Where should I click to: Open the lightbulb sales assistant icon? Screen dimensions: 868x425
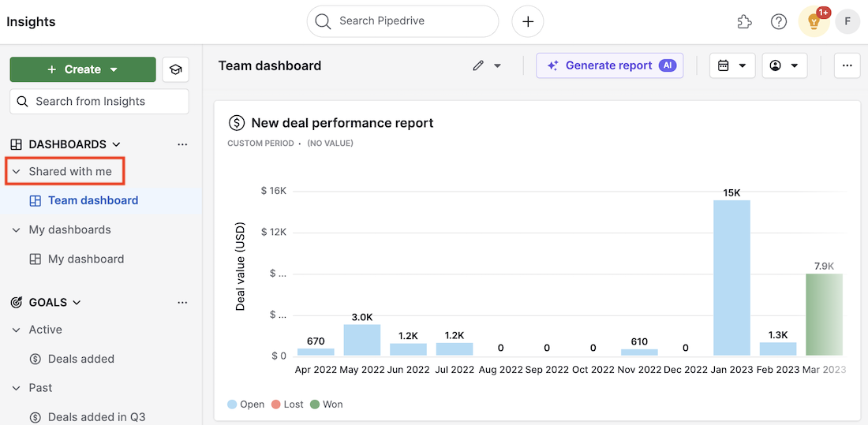tap(814, 23)
